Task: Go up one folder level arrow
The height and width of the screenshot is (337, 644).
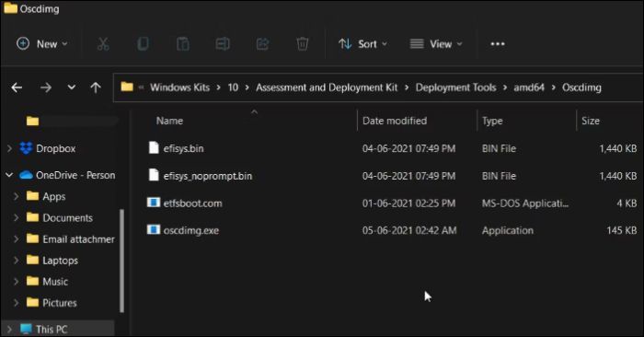Action: 96,87
